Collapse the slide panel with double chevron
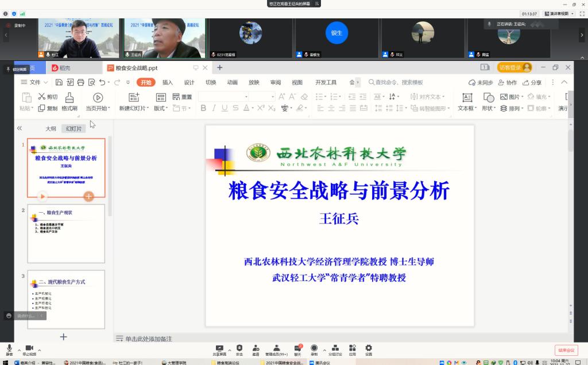This screenshot has width=588, height=365. point(19,128)
